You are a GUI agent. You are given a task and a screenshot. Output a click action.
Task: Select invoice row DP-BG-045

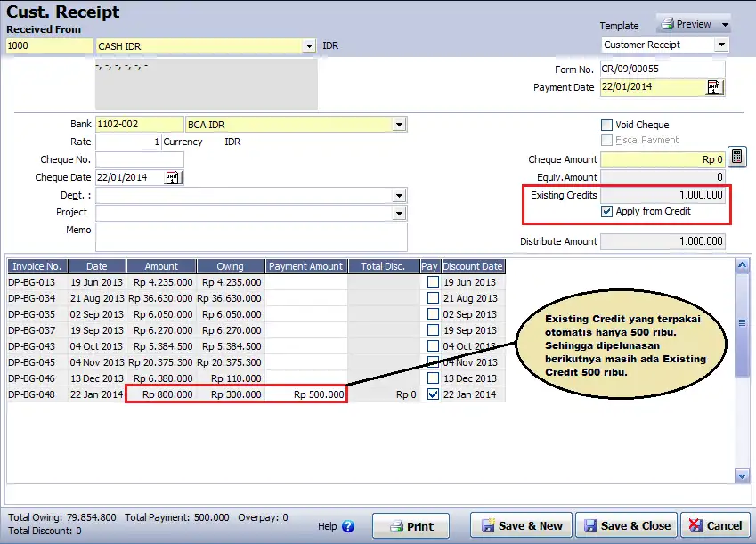pyautogui.click(x=256, y=362)
